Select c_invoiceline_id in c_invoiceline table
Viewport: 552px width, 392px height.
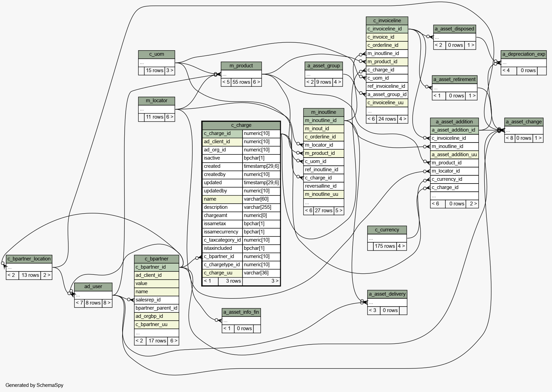[387, 29]
